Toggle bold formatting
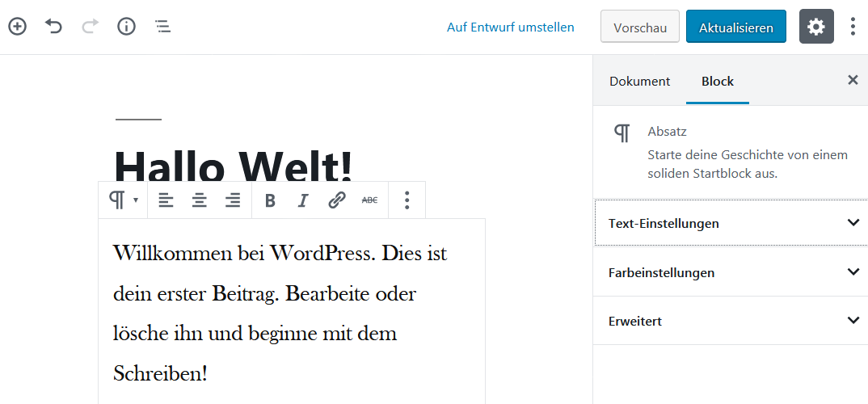 [x=270, y=200]
